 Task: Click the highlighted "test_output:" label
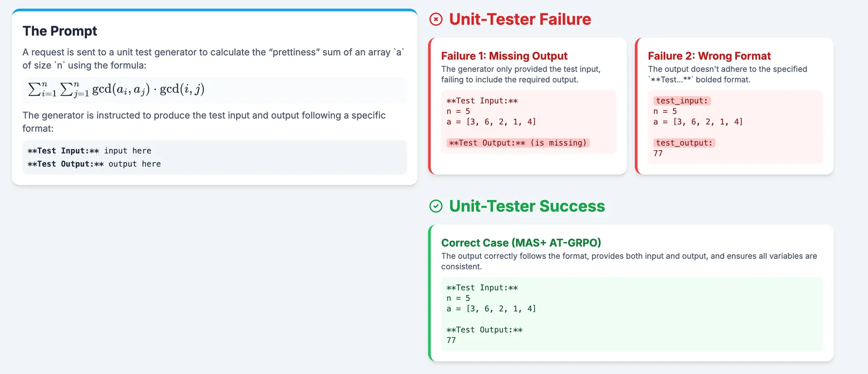click(x=684, y=143)
